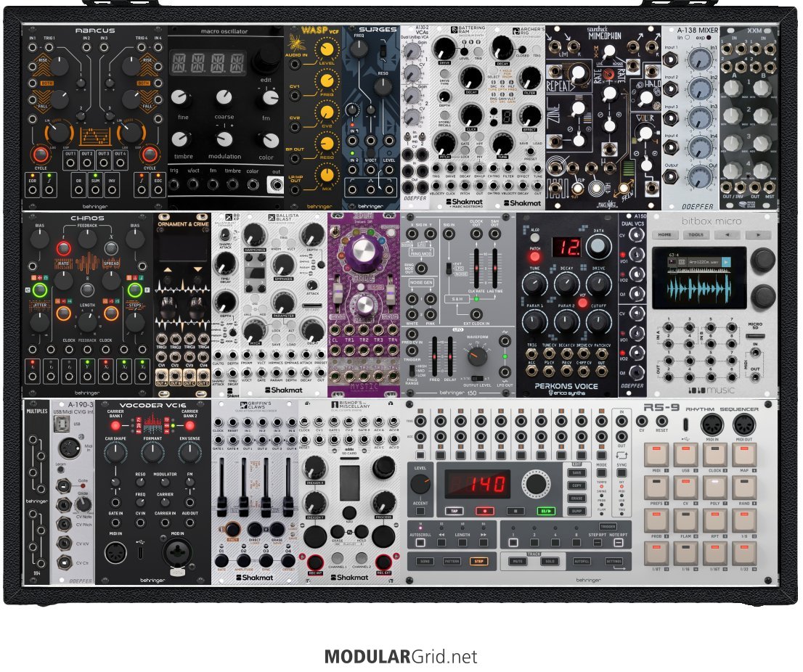This screenshot has width=803, height=672.
Task: Click the RS-9 TRIGGER button
Action: pyautogui.click(x=608, y=527)
